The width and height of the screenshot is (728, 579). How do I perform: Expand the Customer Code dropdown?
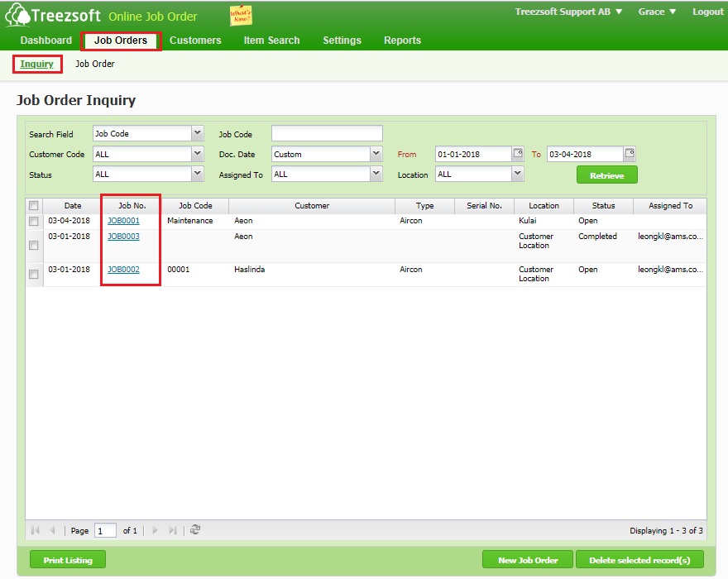point(198,154)
